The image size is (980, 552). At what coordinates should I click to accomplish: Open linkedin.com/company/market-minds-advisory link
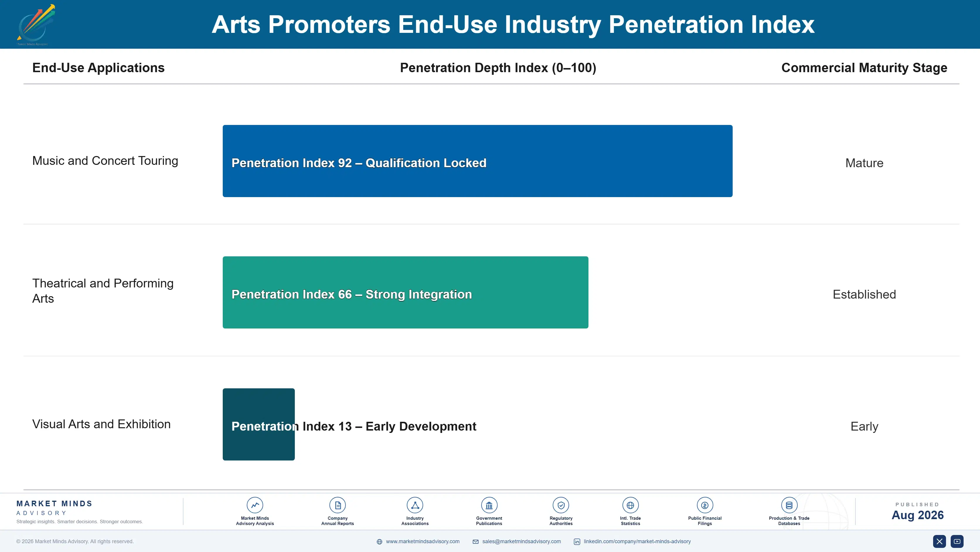click(x=637, y=541)
